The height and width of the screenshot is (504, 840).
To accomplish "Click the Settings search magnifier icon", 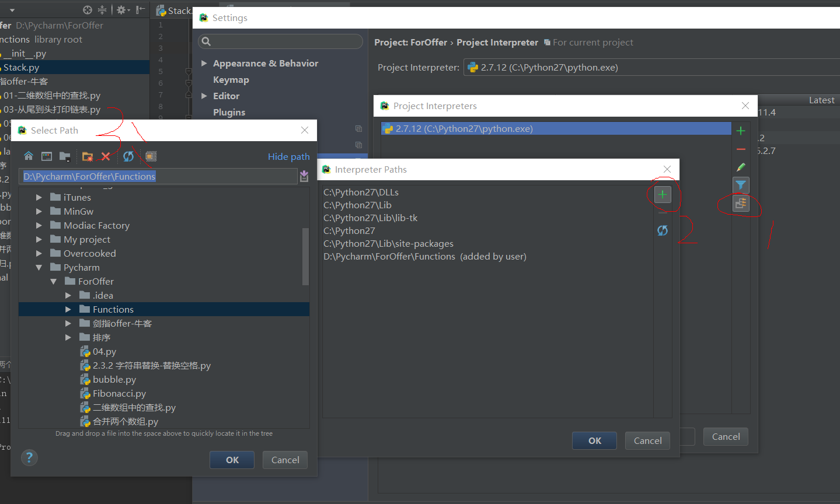I will 206,41.
